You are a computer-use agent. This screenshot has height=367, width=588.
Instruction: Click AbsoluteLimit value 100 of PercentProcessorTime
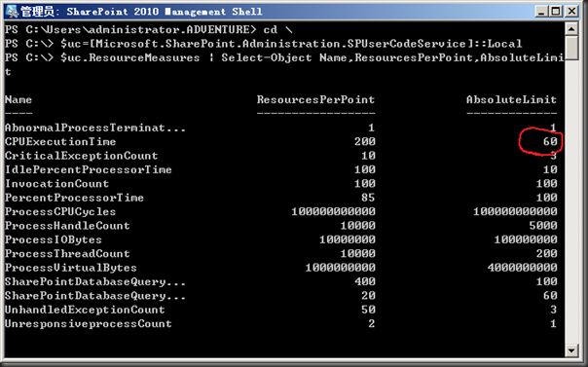click(x=547, y=198)
